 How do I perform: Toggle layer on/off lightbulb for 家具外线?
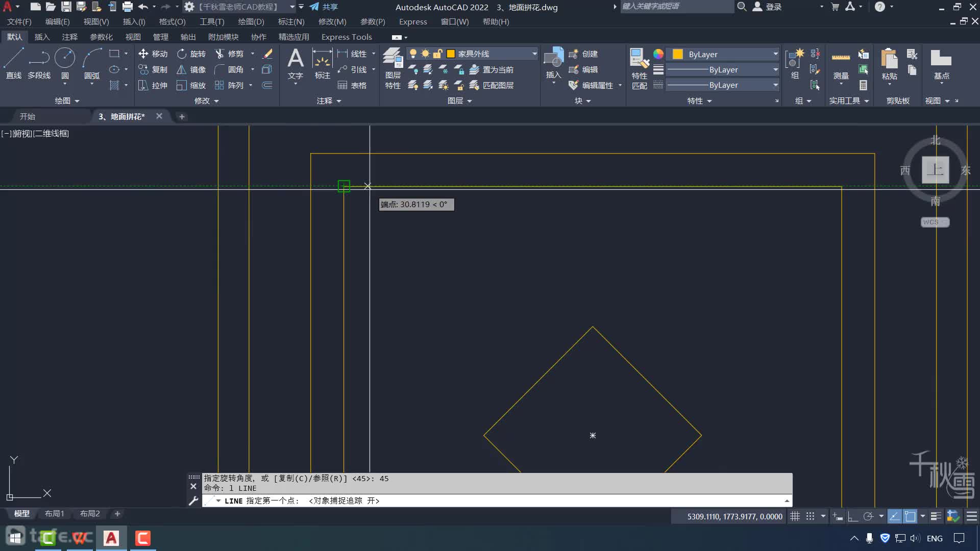(x=413, y=54)
